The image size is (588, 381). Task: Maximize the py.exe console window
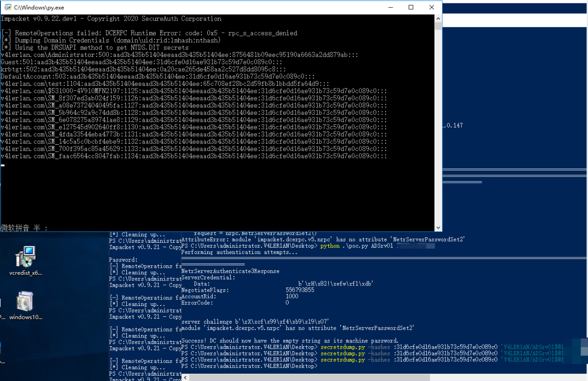tap(411, 7)
